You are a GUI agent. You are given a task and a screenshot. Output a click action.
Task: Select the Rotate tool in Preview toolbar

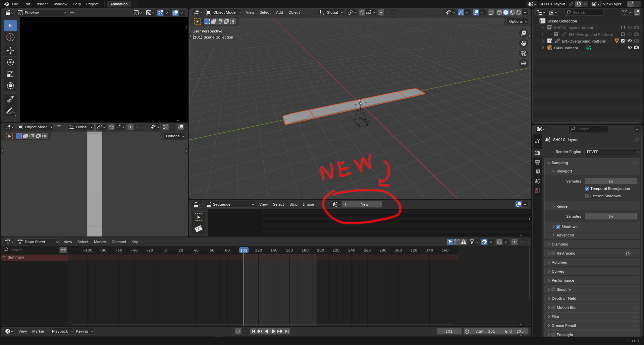[x=10, y=62]
